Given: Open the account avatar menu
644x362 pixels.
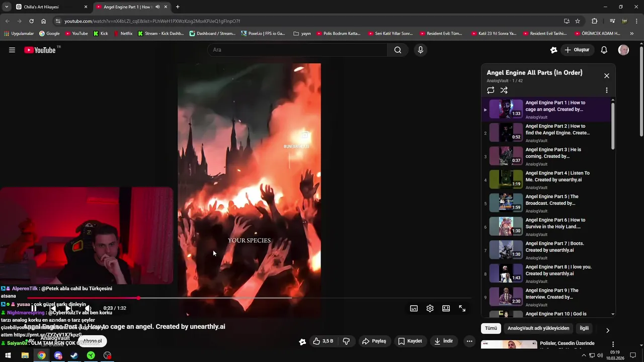Looking at the screenshot, I should (623, 50).
